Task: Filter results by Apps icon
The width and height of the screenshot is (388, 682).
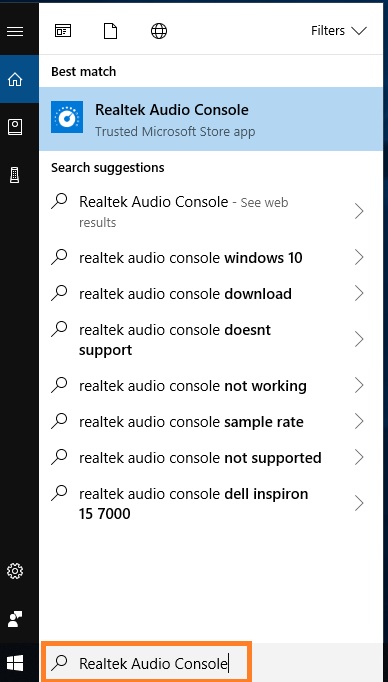Action: pyautogui.click(x=63, y=31)
